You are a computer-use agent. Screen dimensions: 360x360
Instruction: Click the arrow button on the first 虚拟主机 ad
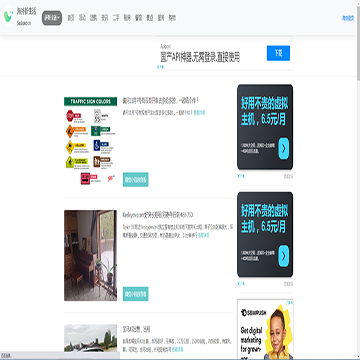[284, 148]
